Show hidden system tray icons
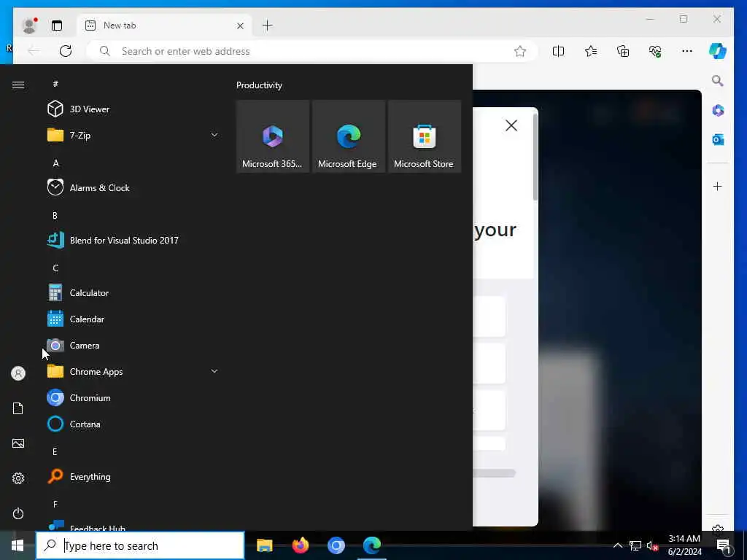 pyautogui.click(x=617, y=545)
